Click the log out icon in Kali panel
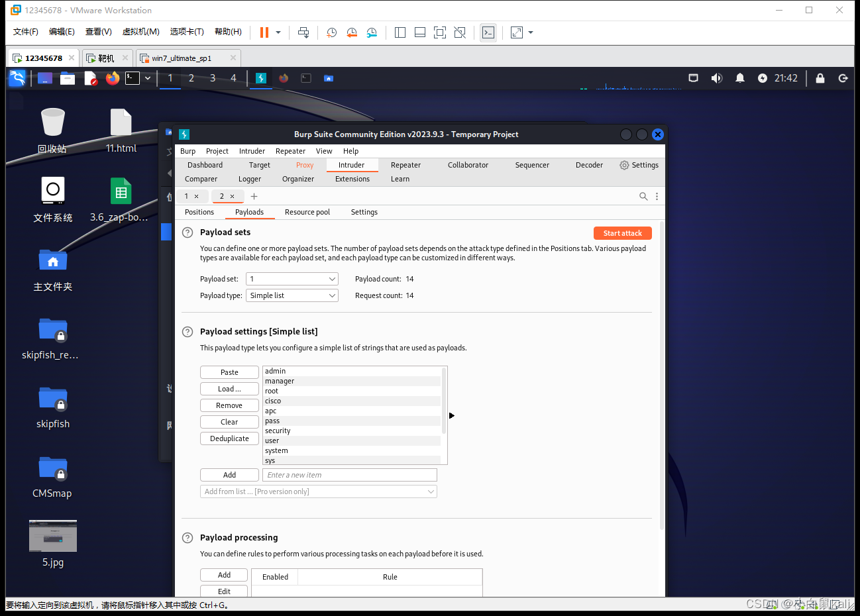This screenshot has width=860, height=616. [843, 78]
